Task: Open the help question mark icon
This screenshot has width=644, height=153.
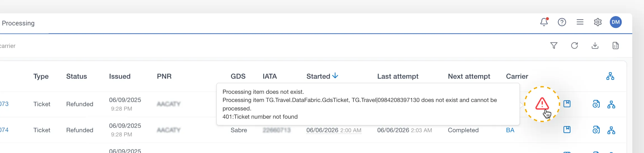Action: pyautogui.click(x=562, y=22)
